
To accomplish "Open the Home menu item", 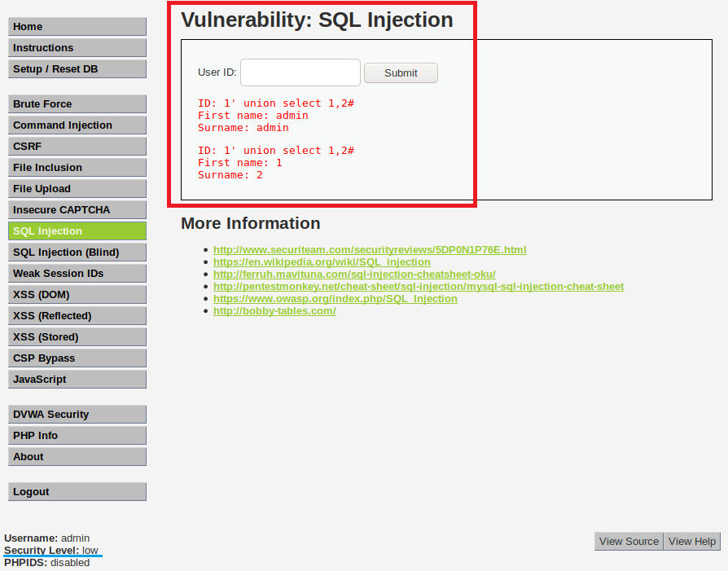I will coord(77,27).
